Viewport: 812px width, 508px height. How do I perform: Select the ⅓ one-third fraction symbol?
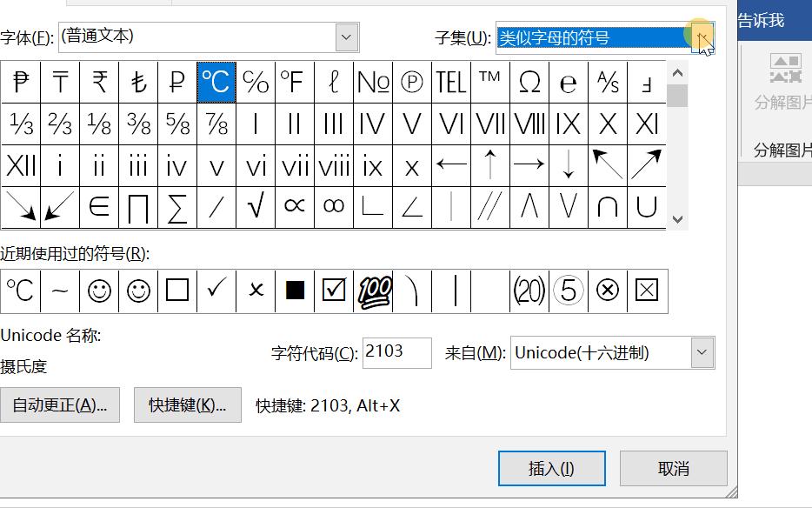click(21, 124)
